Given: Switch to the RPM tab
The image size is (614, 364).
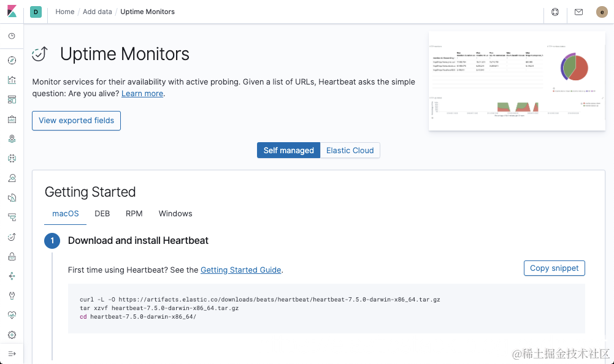Looking at the screenshot, I should click(134, 214).
